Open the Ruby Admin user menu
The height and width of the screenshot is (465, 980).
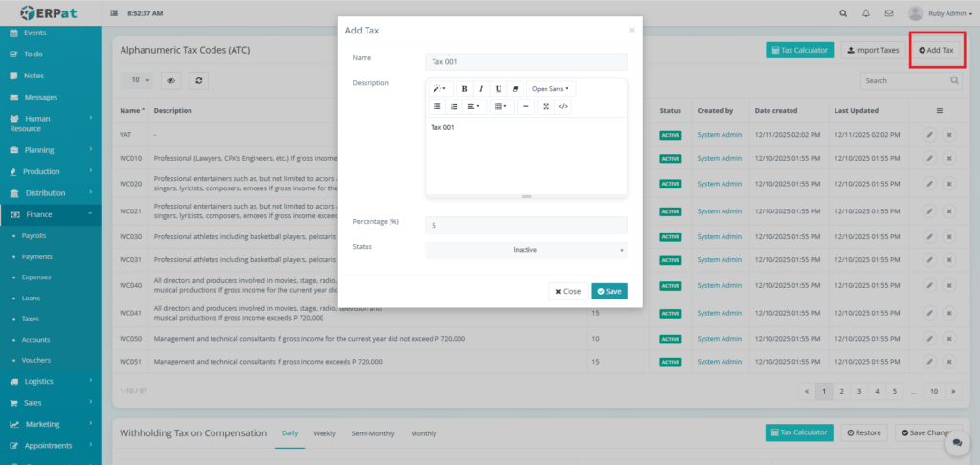tap(940, 13)
